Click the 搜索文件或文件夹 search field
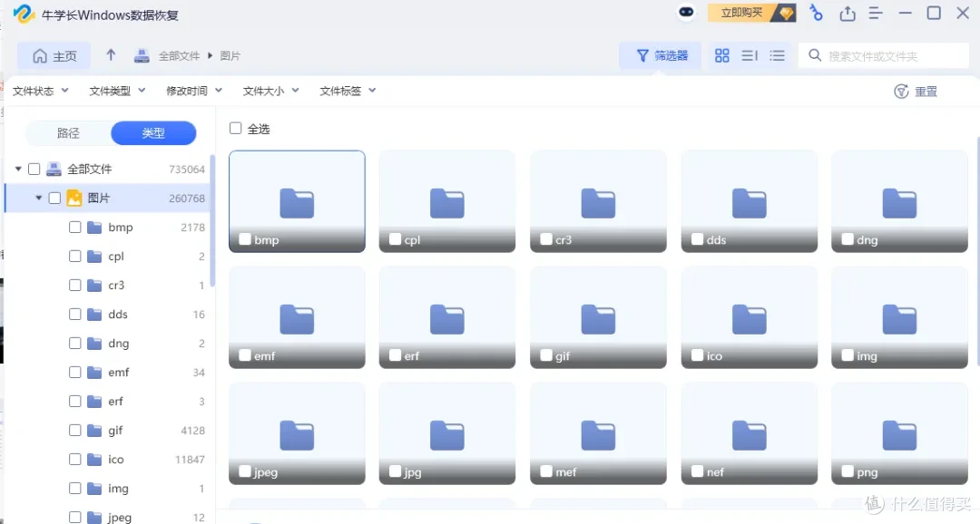This screenshot has height=524, width=980. tap(884, 55)
